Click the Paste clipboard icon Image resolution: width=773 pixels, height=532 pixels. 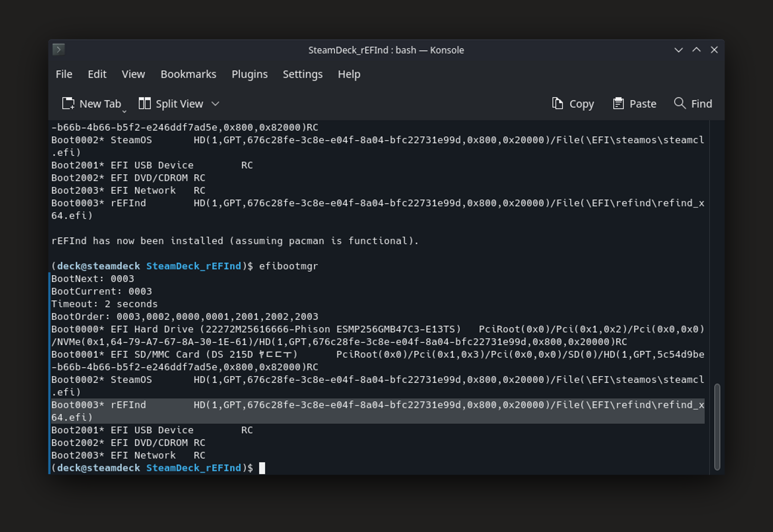point(618,104)
